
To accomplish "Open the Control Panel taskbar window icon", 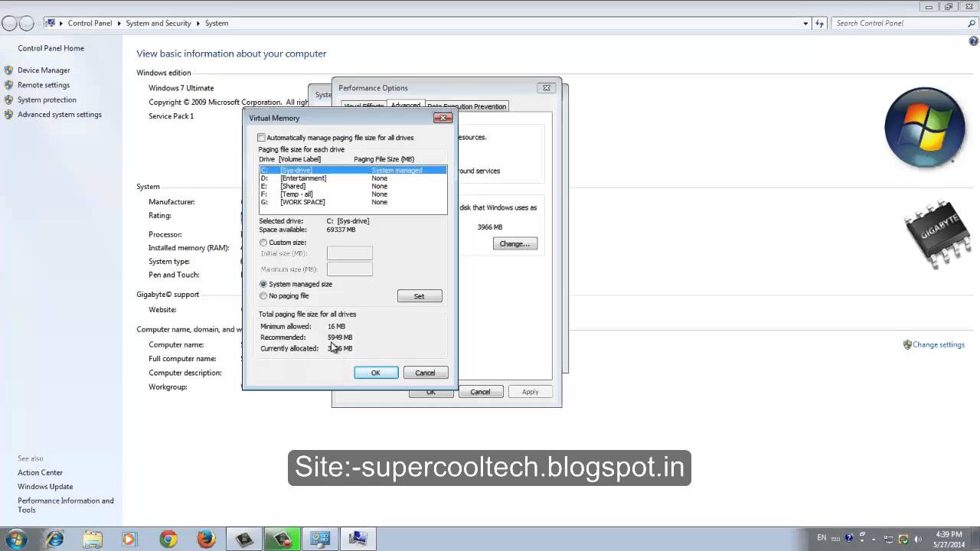I will 319,539.
